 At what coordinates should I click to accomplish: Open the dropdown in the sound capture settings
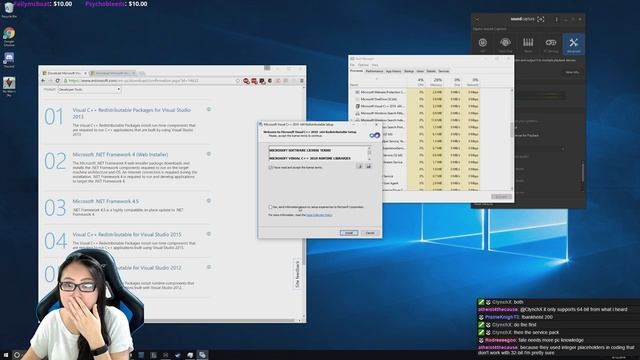pyautogui.click(x=539, y=149)
